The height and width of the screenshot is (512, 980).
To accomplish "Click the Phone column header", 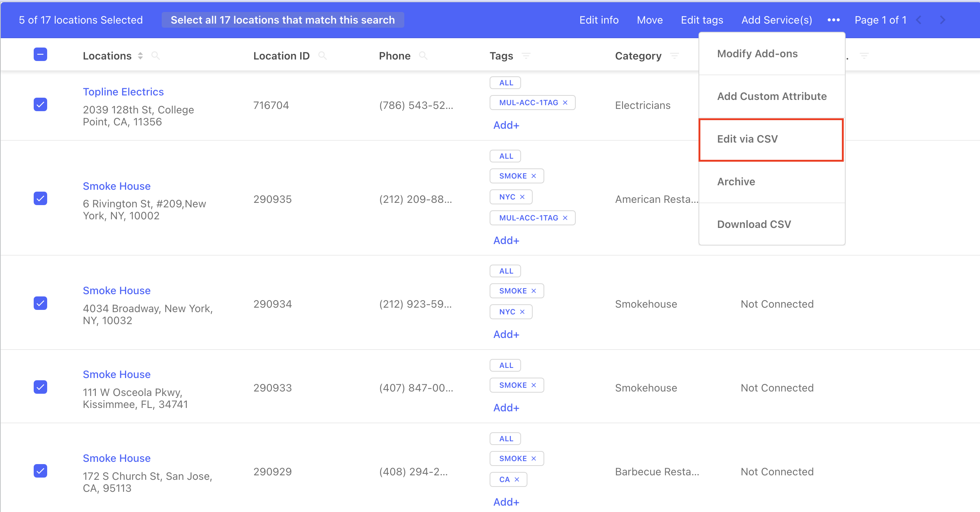I will click(x=395, y=56).
